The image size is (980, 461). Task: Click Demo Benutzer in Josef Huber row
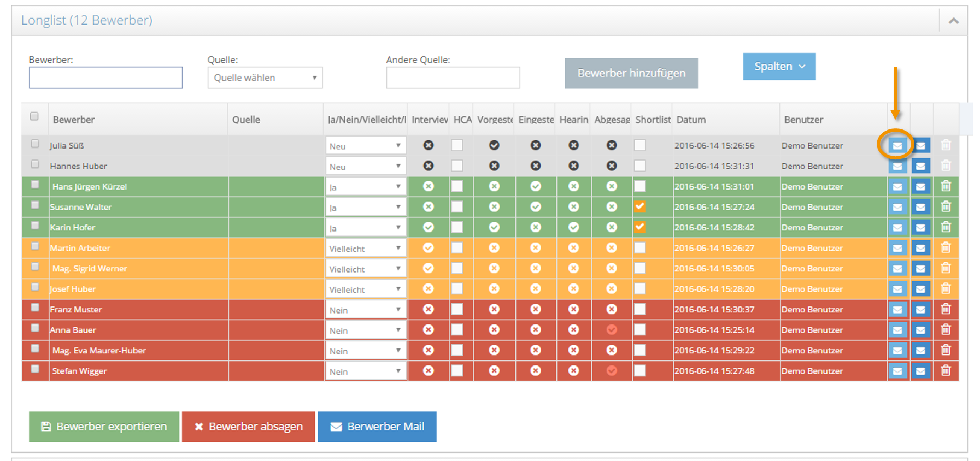click(812, 289)
